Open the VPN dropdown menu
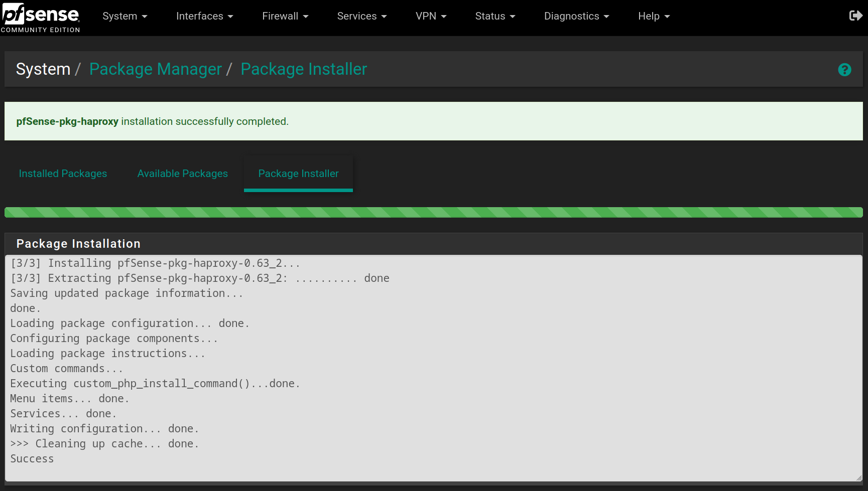The image size is (868, 491). [x=431, y=16]
